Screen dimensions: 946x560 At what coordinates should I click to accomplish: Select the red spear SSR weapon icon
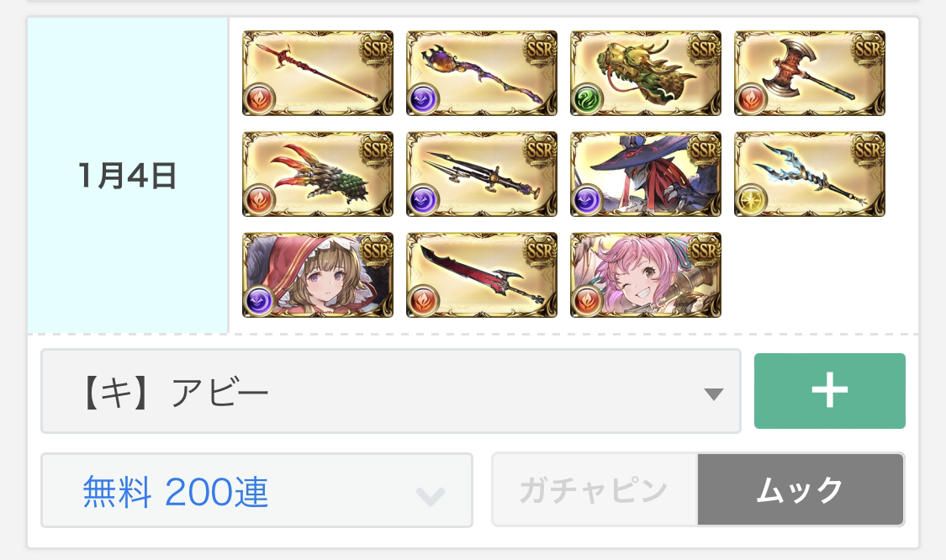[x=317, y=73]
